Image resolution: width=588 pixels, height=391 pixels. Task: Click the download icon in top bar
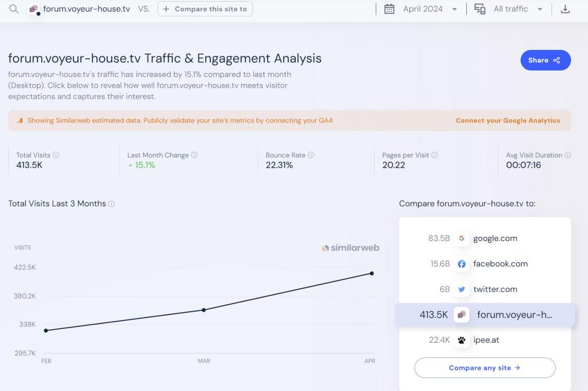[x=565, y=9]
